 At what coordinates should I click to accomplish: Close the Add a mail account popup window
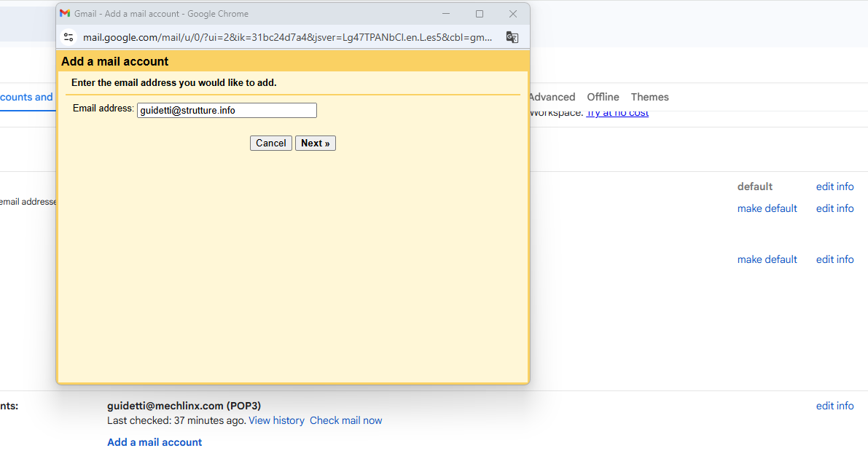[513, 14]
